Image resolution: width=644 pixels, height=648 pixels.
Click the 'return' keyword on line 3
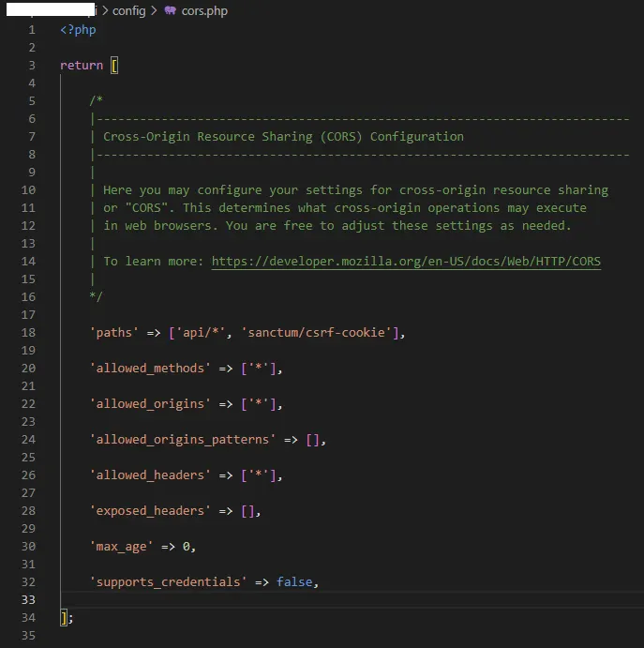click(82, 66)
